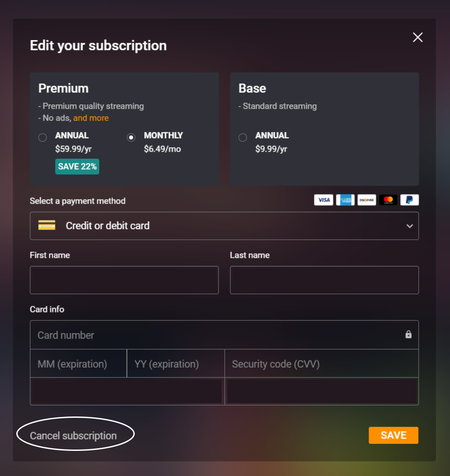Image resolution: width=450 pixels, height=476 pixels.
Task: Focus the Security code (CVV) field
Action: coord(321,364)
